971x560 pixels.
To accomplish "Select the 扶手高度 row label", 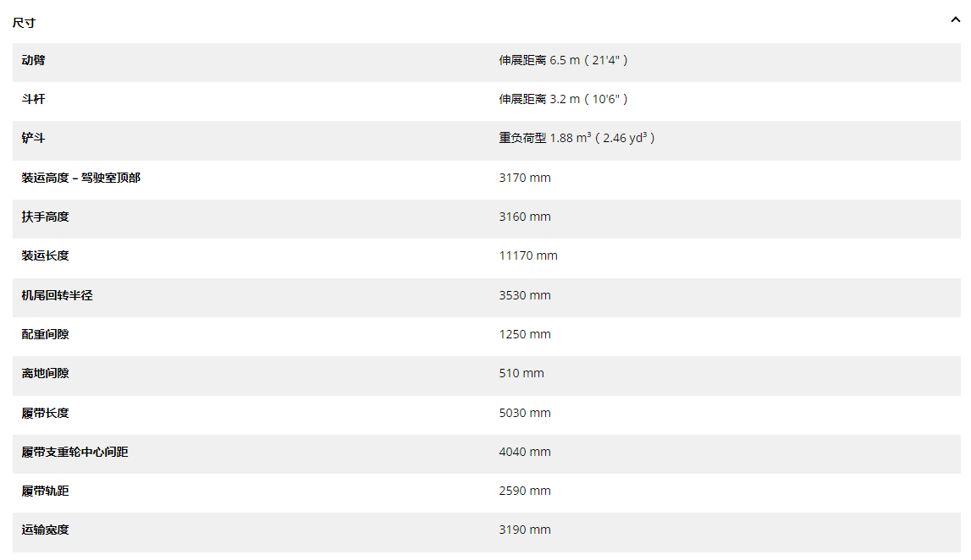I will coord(46,217).
